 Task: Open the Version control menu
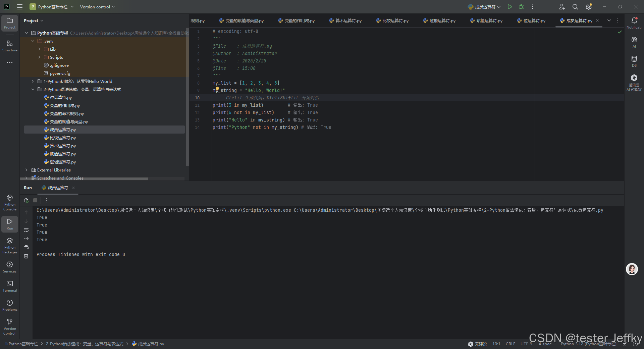coord(97,7)
